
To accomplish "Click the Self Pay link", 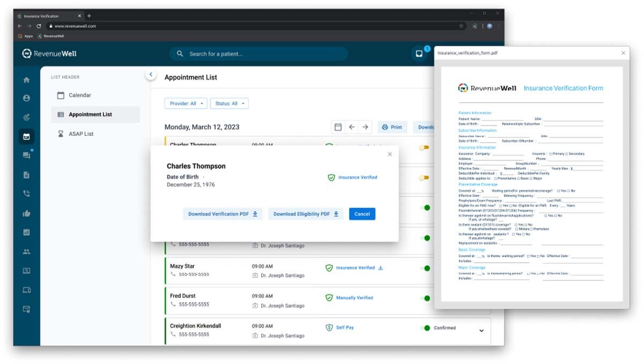I will click(345, 328).
